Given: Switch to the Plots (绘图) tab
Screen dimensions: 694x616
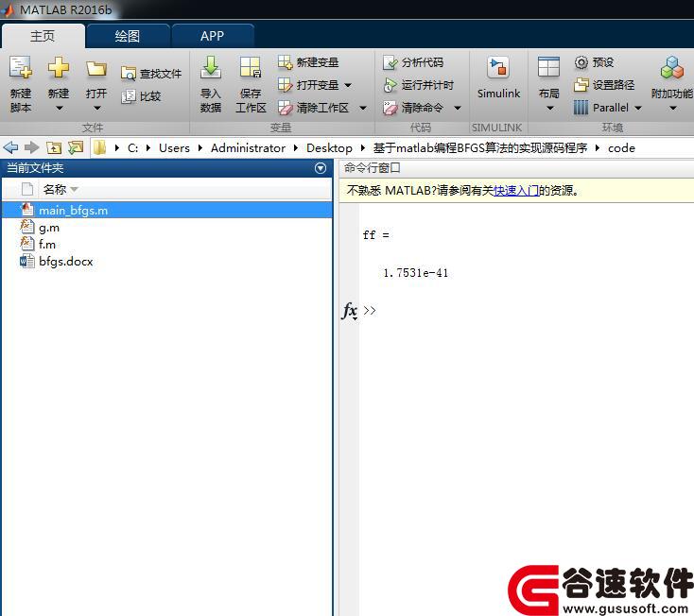Looking at the screenshot, I should 127,36.
